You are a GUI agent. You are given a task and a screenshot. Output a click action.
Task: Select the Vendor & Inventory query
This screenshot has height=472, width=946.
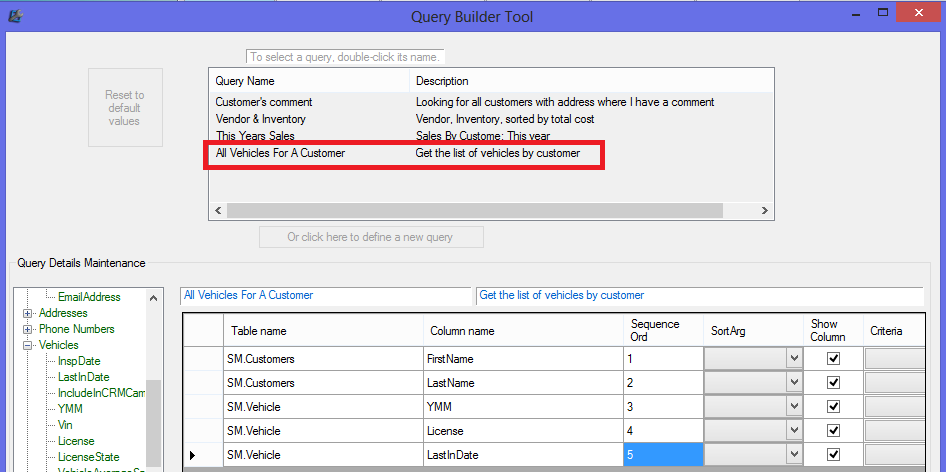490,120
